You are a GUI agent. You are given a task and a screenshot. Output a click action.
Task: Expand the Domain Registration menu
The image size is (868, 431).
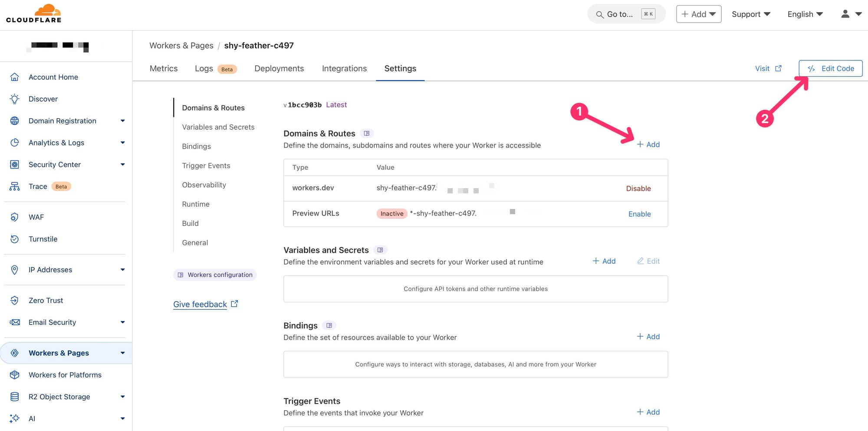[122, 121]
